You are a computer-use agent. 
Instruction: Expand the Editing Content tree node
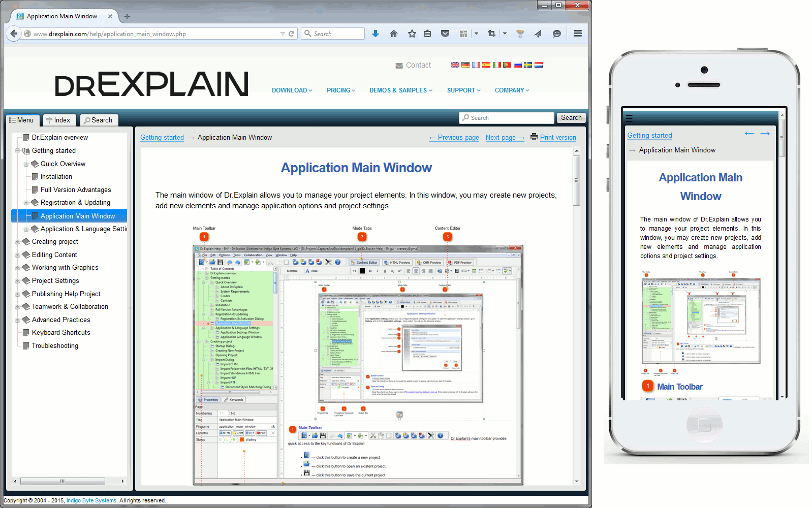pyautogui.click(x=17, y=255)
